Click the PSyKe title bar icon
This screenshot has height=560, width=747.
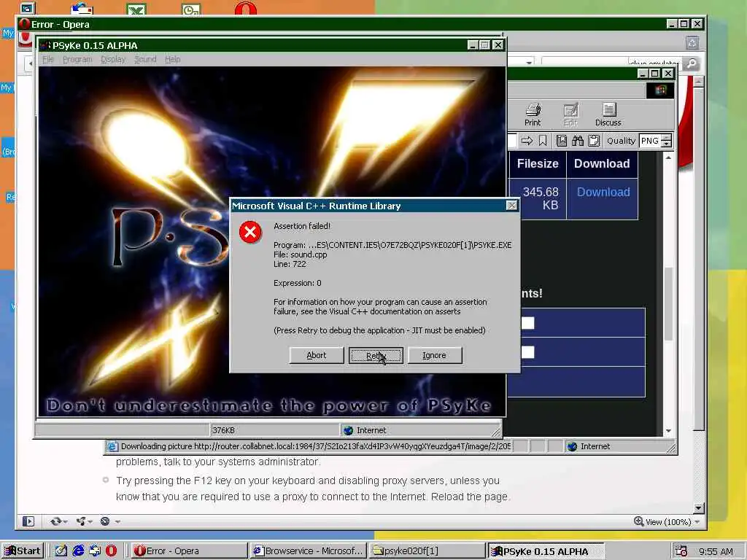pos(45,45)
